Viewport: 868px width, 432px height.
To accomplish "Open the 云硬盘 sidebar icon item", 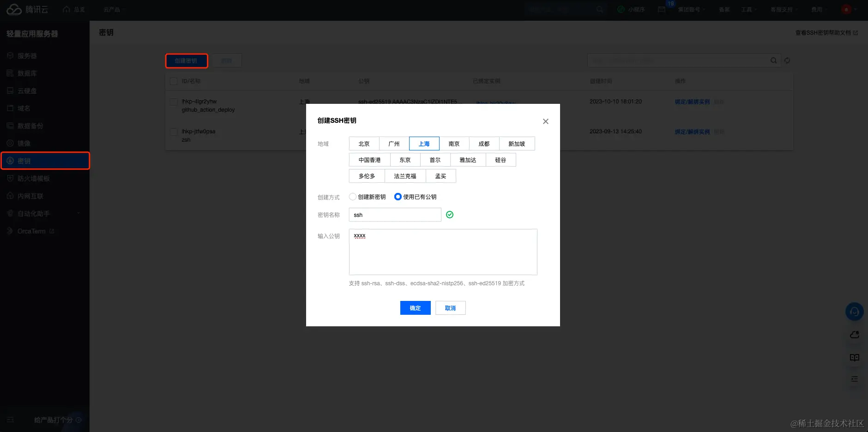I will [10, 91].
